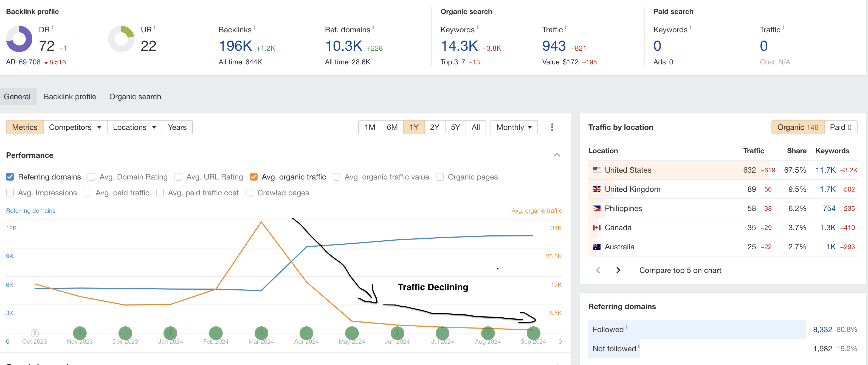Click the DR info icon
868x365 pixels.
pos(52,27)
